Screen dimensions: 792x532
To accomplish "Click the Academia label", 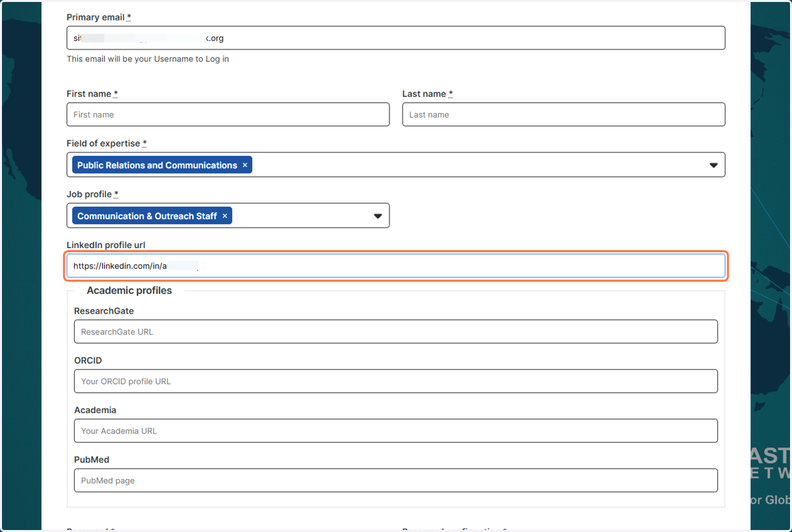I will pos(95,410).
